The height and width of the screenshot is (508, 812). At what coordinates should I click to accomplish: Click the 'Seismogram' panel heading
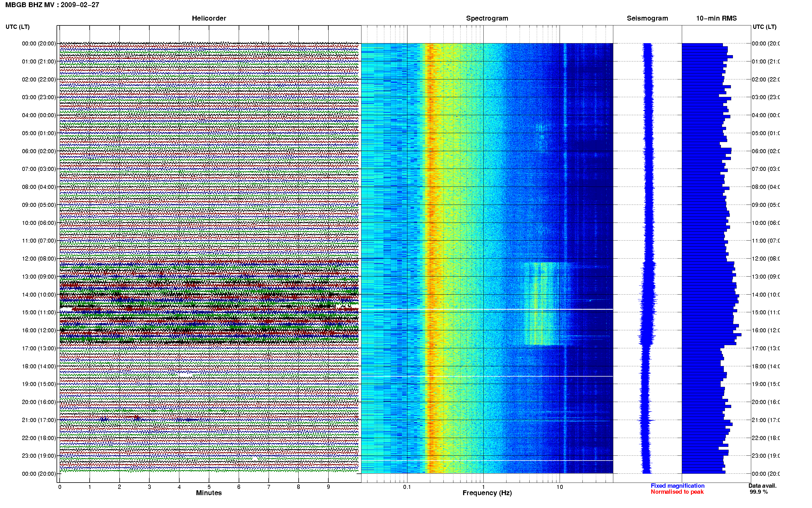(x=647, y=18)
